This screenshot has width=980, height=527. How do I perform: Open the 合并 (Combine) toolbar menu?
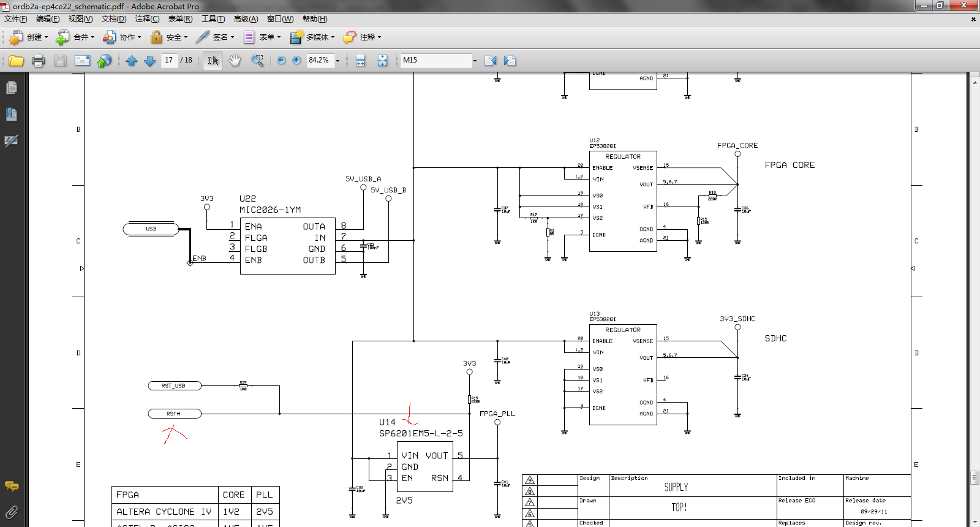click(75, 37)
